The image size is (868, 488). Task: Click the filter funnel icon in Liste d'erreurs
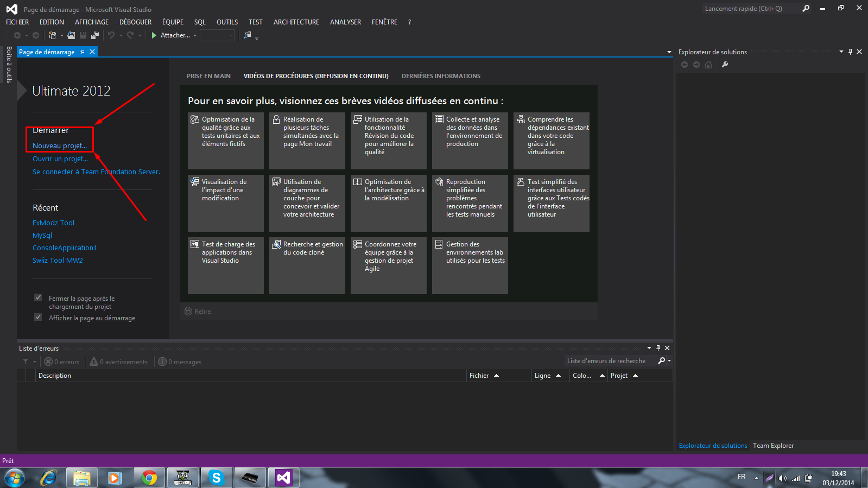[x=26, y=362]
